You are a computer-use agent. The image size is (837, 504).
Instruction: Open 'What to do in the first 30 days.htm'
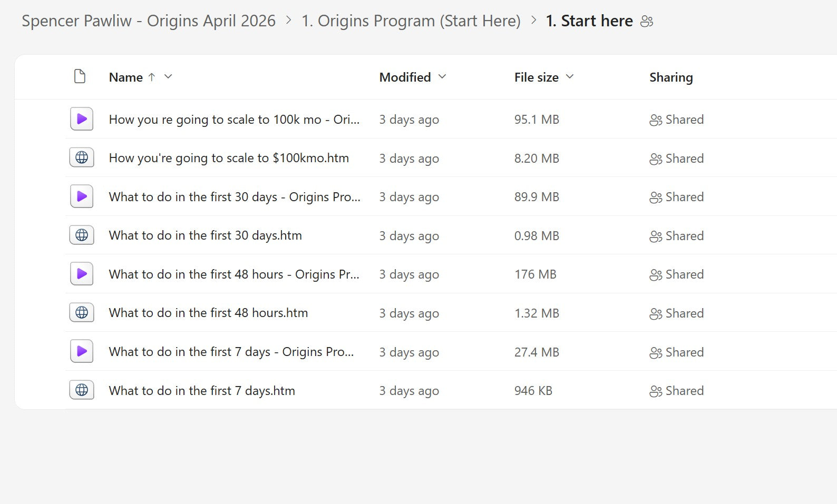coord(205,235)
